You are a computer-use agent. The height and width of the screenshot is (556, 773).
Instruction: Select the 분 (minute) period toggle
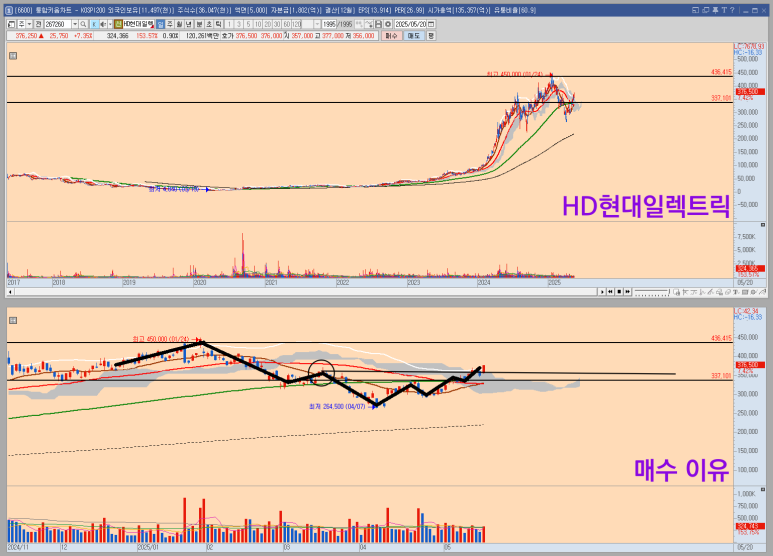pos(200,24)
